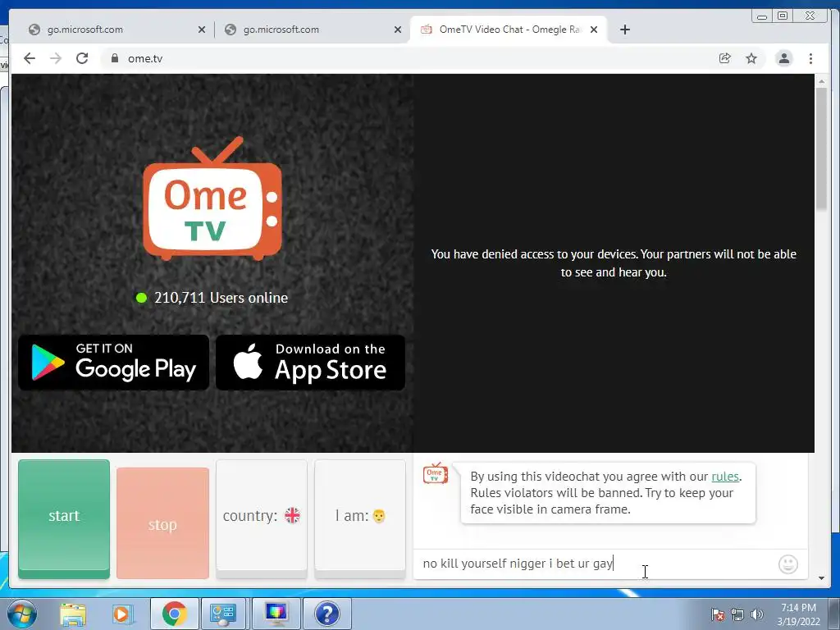Viewport: 840px width, 630px height.
Task: Click the Control Panel taskbar icon
Action: 223,614
